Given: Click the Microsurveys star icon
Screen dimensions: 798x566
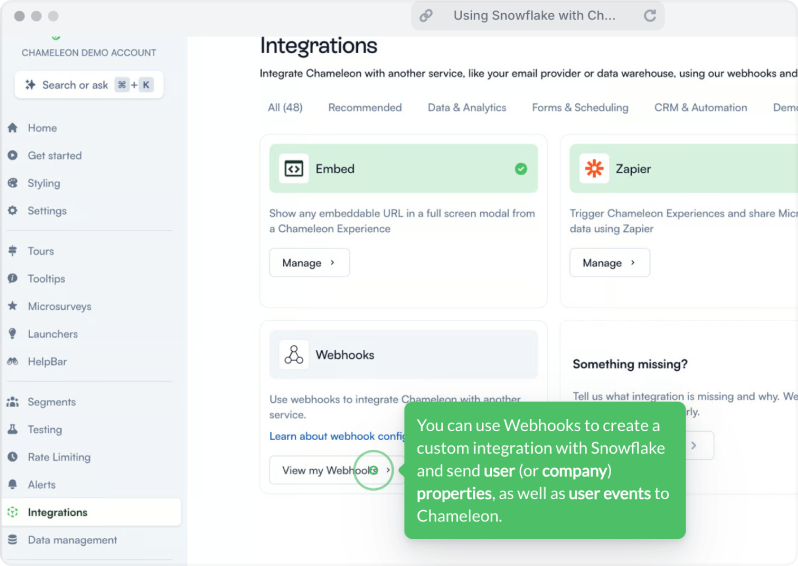Looking at the screenshot, I should coord(13,306).
